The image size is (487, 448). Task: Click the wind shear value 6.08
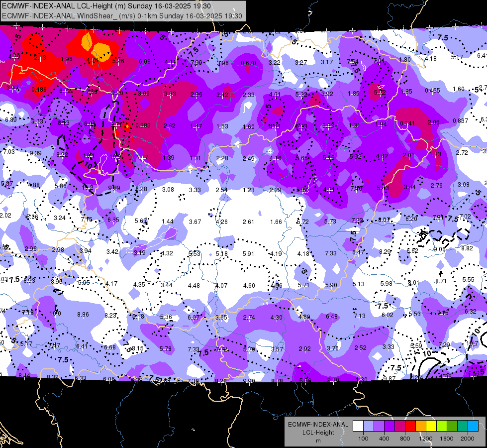(145, 62)
